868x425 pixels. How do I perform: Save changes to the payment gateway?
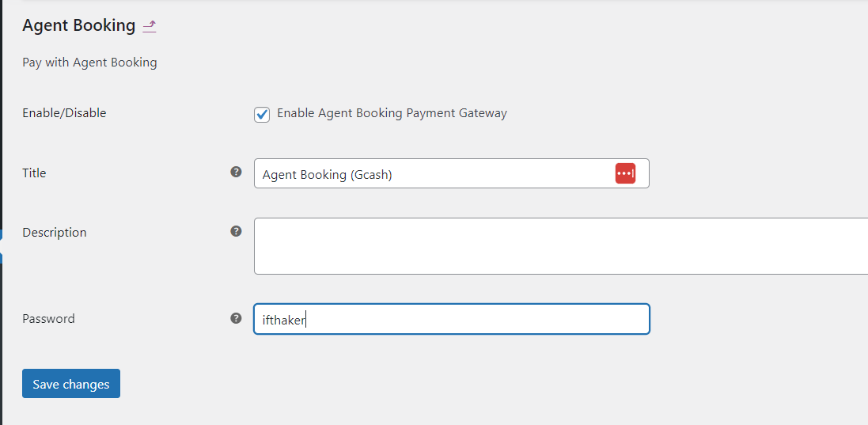71,384
